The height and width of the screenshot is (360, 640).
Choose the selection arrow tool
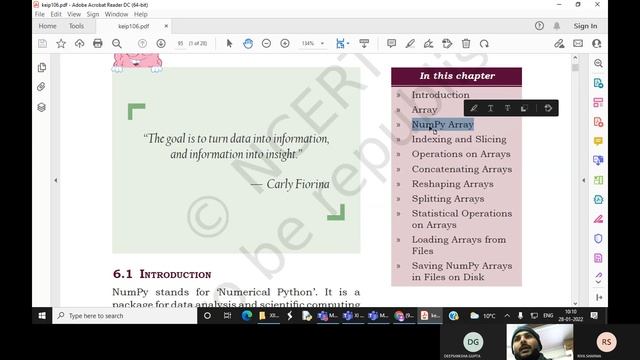point(229,43)
